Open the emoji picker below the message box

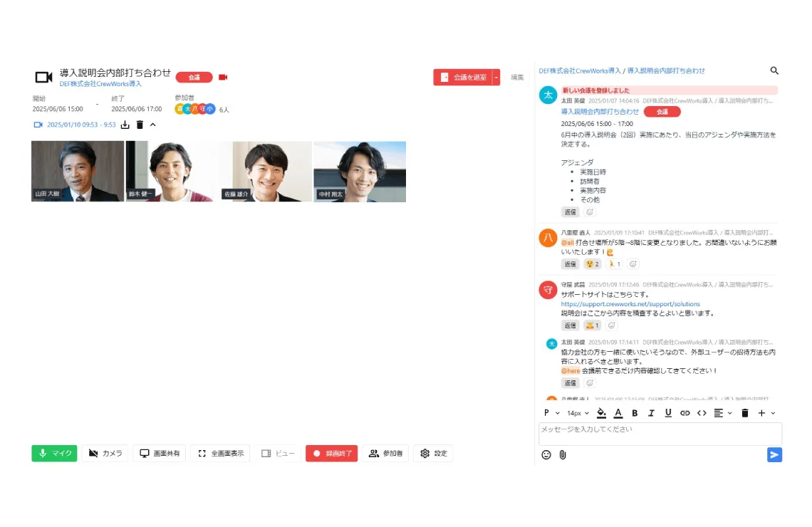click(546, 454)
